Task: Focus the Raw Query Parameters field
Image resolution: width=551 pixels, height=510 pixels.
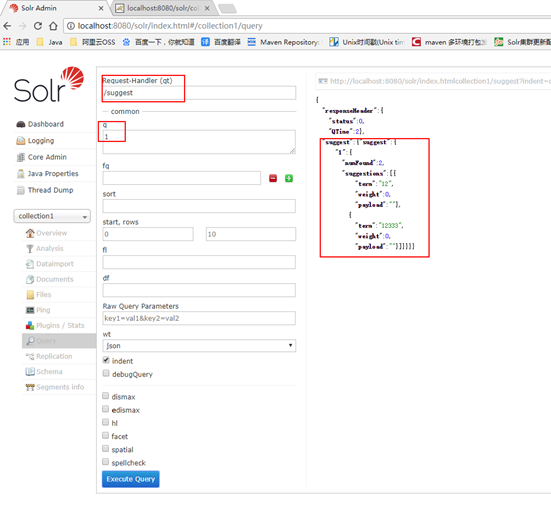Action: 199,318
